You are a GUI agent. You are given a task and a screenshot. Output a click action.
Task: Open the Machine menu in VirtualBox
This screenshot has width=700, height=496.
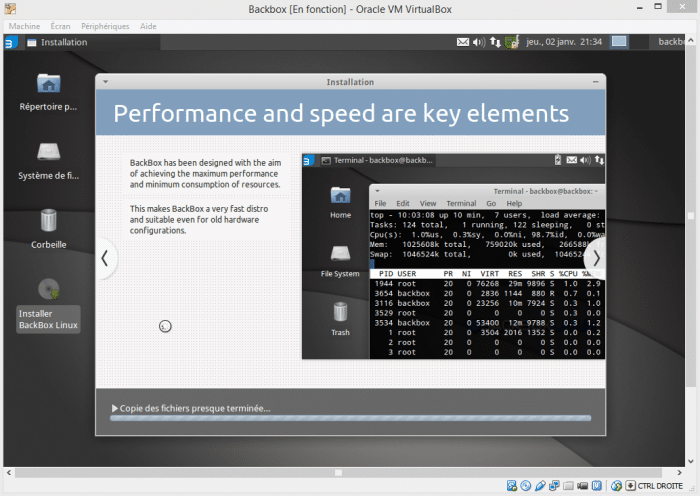tap(24, 26)
